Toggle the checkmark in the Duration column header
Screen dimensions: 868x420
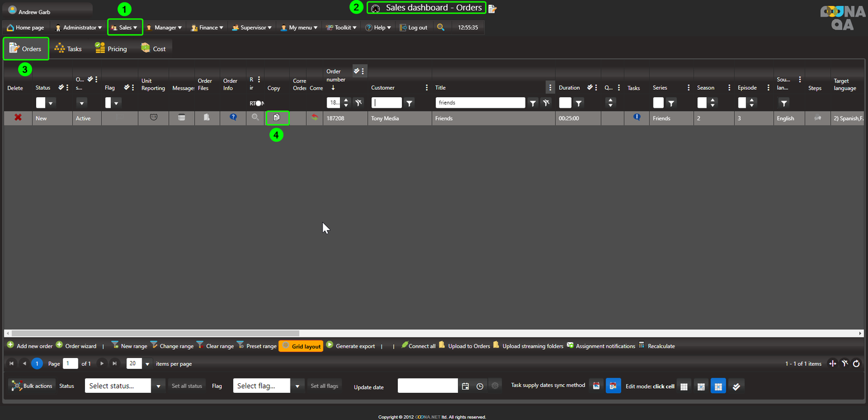click(590, 87)
